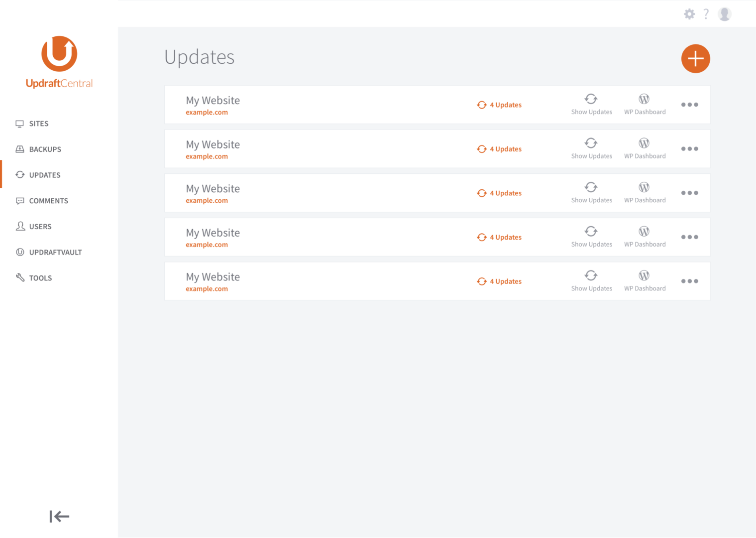The height and width of the screenshot is (538, 756).
Task: Select the Tools sidebar icon
Action: point(20,277)
